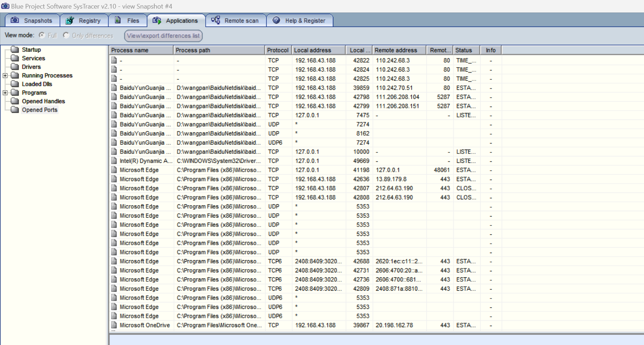Select the Microsoft OneDrive process row
The image size is (644, 345).
pos(305,325)
